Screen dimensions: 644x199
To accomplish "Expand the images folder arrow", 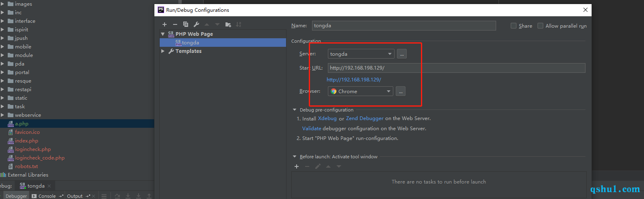I will tap(2, 4).
